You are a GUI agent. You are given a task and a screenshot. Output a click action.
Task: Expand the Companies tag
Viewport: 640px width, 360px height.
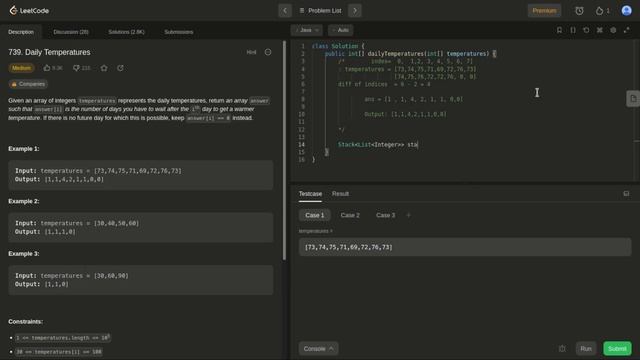(x=28, y=84)
